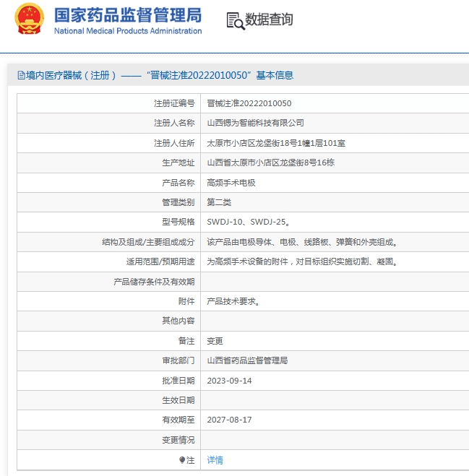Select value 晋械注准20222010050 in table
This screenshot has height=476, width=469.
pos(249,103)
